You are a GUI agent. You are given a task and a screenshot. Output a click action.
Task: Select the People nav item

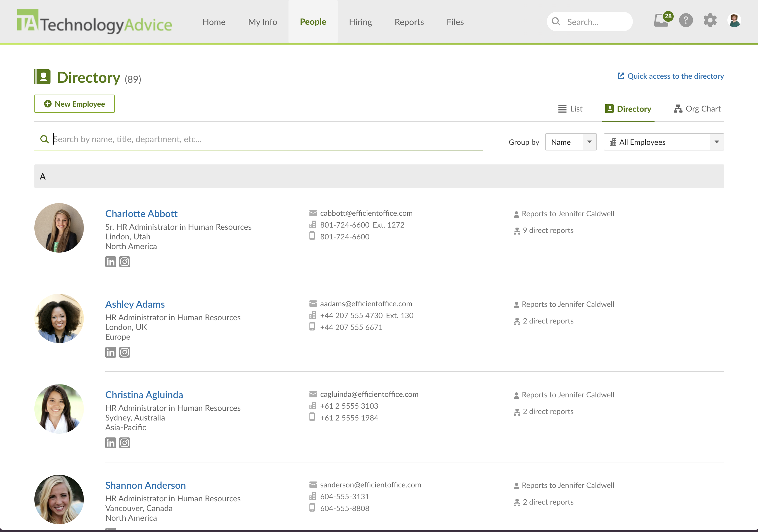point(313,22)
